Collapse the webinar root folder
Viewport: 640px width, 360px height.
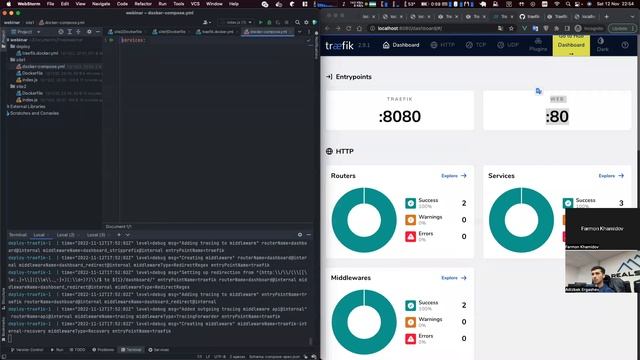(x=8, y=40)
